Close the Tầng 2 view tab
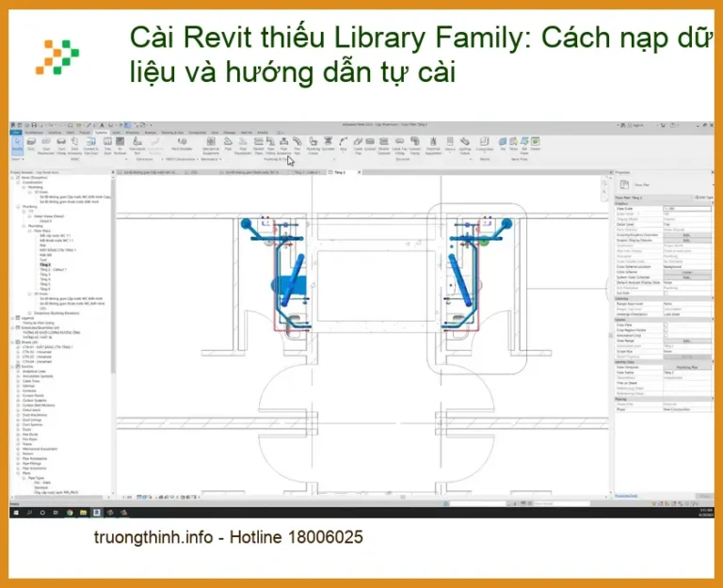Screen dimensions: 723x588 (x=360, y=172)
